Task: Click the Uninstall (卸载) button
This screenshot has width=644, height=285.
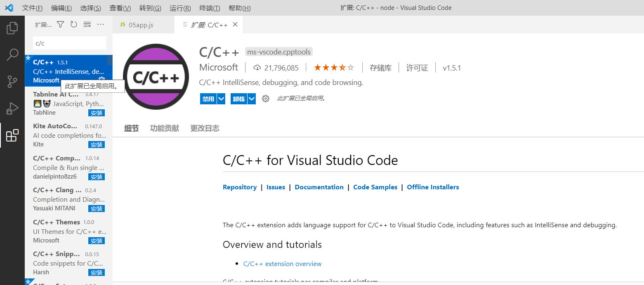Action: point(239,99)
